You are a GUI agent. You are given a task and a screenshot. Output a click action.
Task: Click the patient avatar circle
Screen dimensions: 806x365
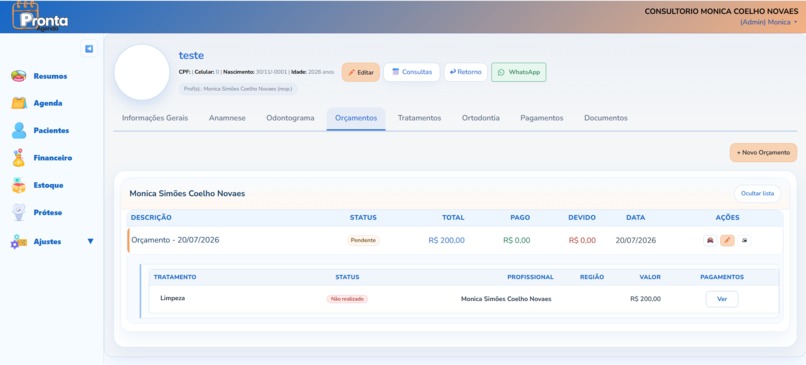(x=142, y=72)
